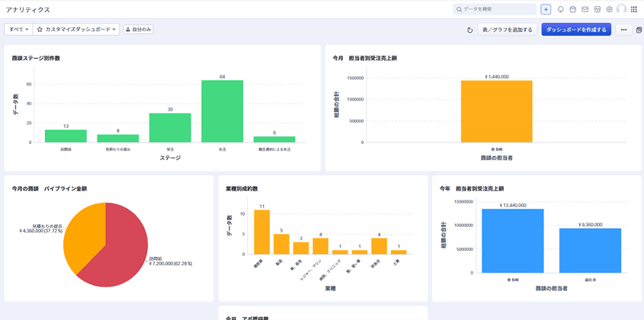Open the calendar icon in header

pyautogui.click(x=573, y=9)
